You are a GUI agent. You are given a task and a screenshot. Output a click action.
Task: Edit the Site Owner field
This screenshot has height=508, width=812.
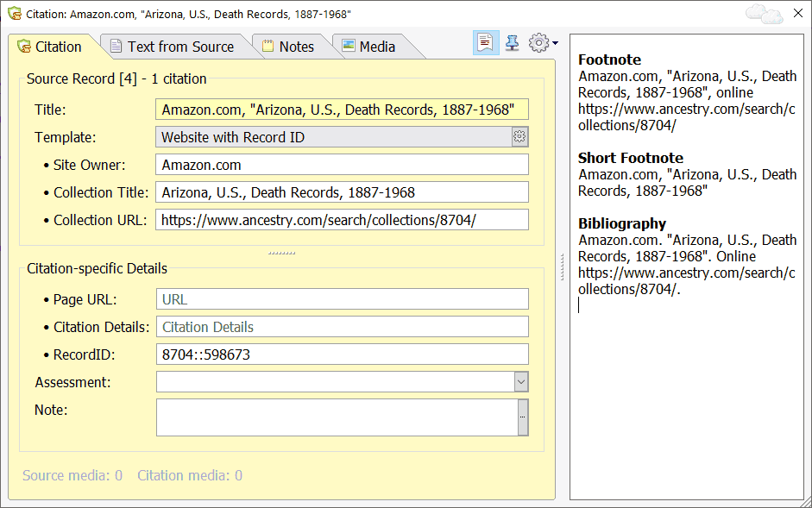click(x=342, y=165)
